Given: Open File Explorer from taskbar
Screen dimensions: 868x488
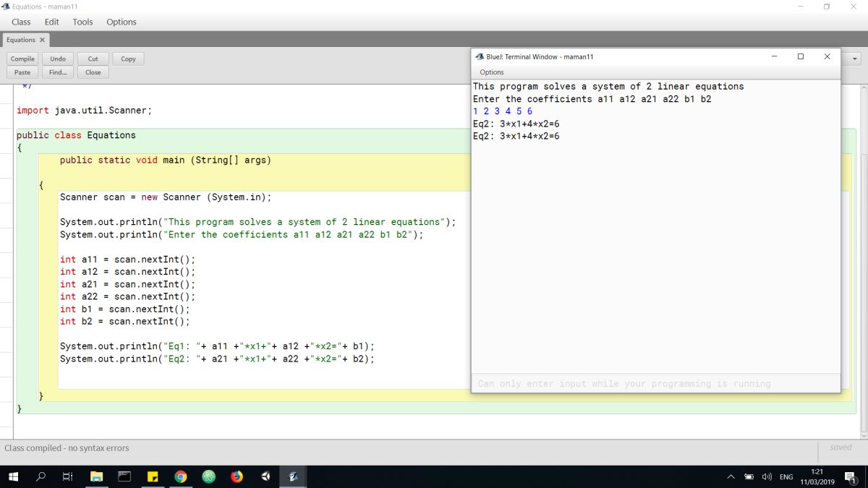Looking at the screenshot, I should point(96,477).
